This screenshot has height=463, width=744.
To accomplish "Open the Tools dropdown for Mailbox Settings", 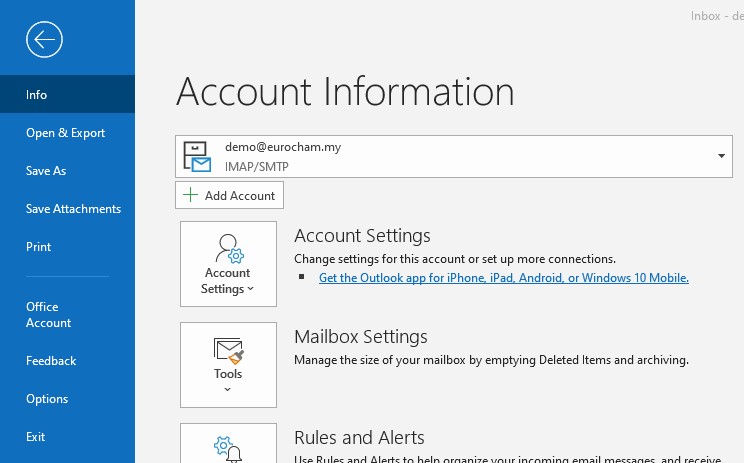I will point(228,365).
